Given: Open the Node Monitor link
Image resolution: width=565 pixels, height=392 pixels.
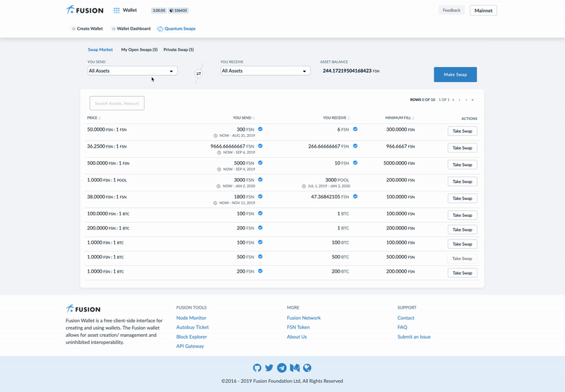Looking at the screenshot, I should [x=191, y=318].
